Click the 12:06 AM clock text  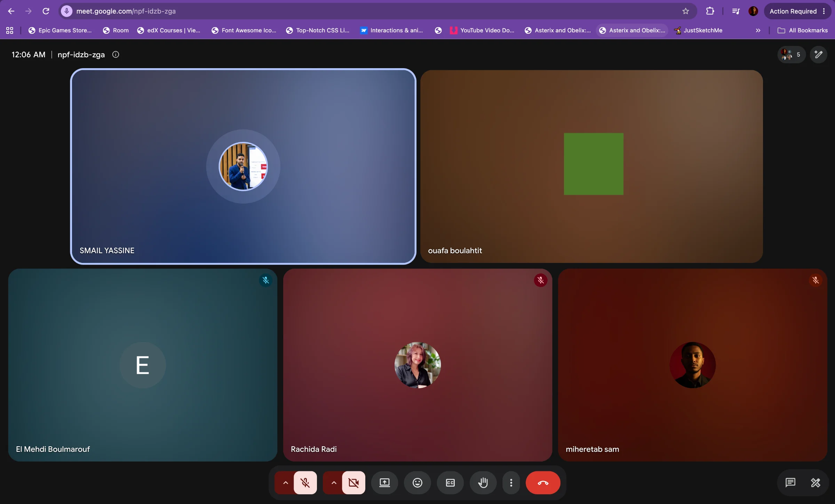pos(29,55)
